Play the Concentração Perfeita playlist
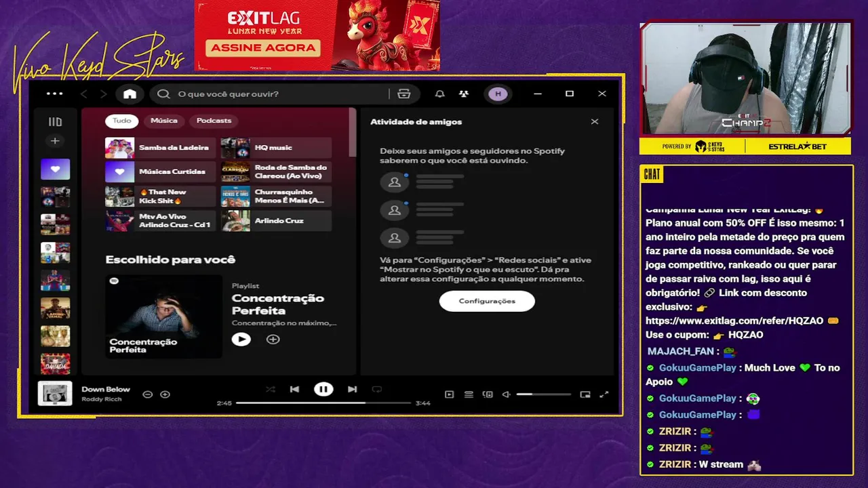 click(241, 340)
